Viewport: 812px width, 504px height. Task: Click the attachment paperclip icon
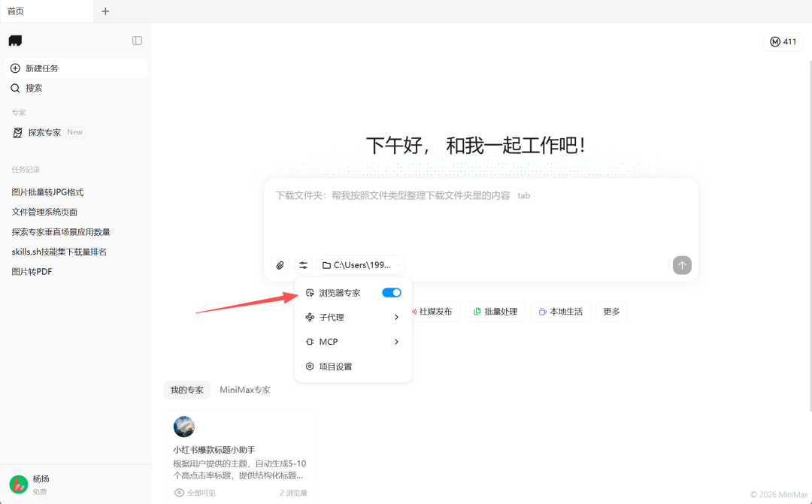pyautogui.click(x=279, y=265)
